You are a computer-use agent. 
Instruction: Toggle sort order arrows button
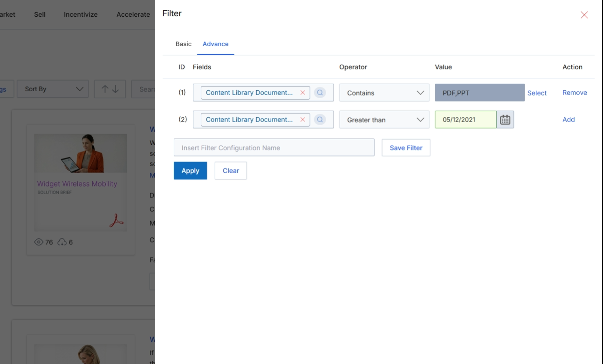pos(110,89)
